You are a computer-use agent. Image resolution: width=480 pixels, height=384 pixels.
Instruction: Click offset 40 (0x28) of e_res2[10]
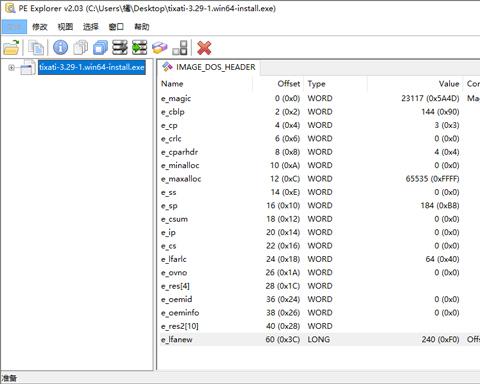click(283, 326)
